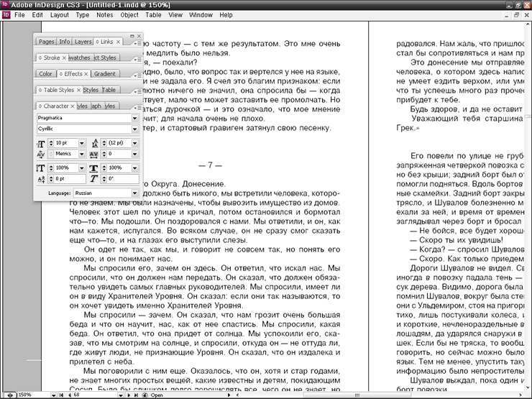
Task: Switch to the Layers tab
Action: pos(83,42)
